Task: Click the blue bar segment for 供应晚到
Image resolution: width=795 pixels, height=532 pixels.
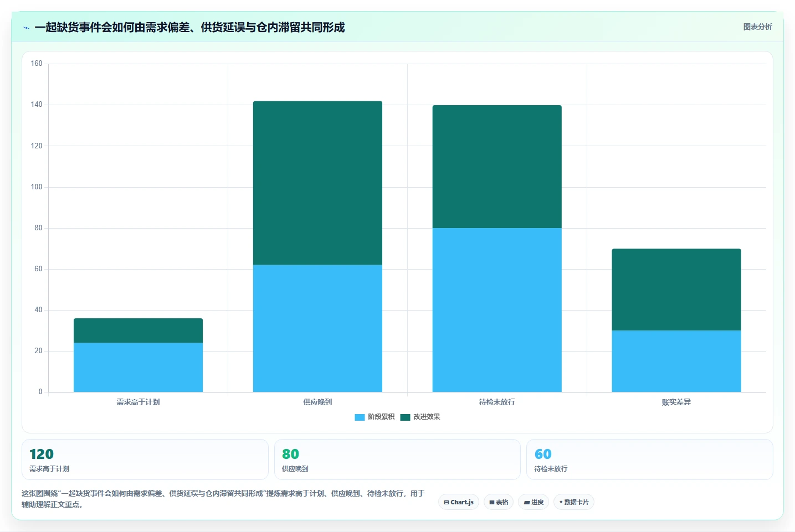Action: 317,328
